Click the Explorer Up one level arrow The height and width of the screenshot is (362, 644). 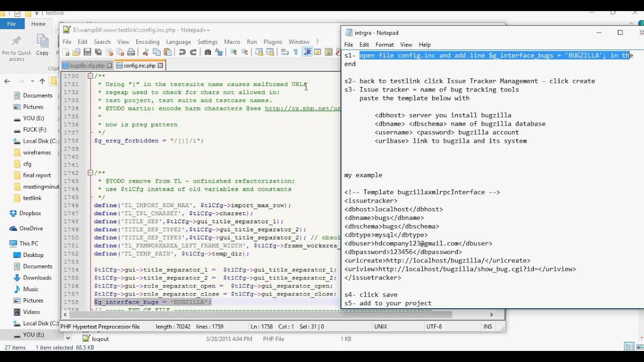(x=42, y=81)
